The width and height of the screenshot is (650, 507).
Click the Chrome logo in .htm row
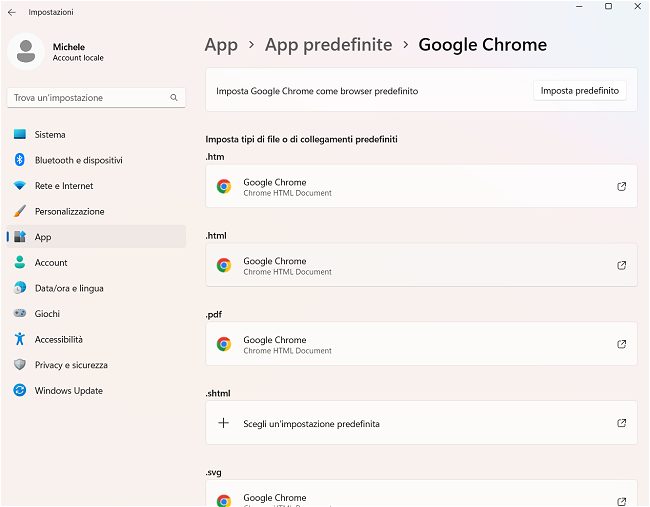(x=224, y=187)
